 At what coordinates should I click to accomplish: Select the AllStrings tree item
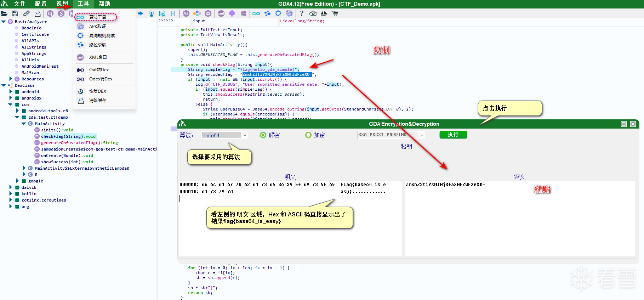pos(34,47)
